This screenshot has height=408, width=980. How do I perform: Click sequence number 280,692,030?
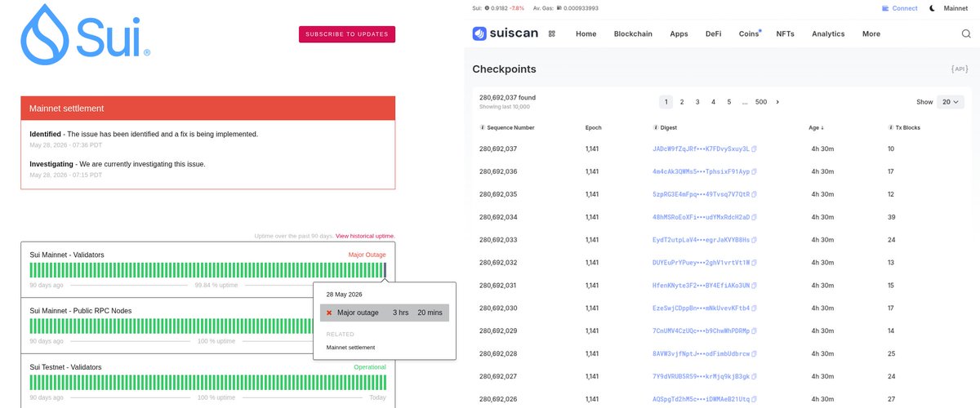(x=498, y=308)
